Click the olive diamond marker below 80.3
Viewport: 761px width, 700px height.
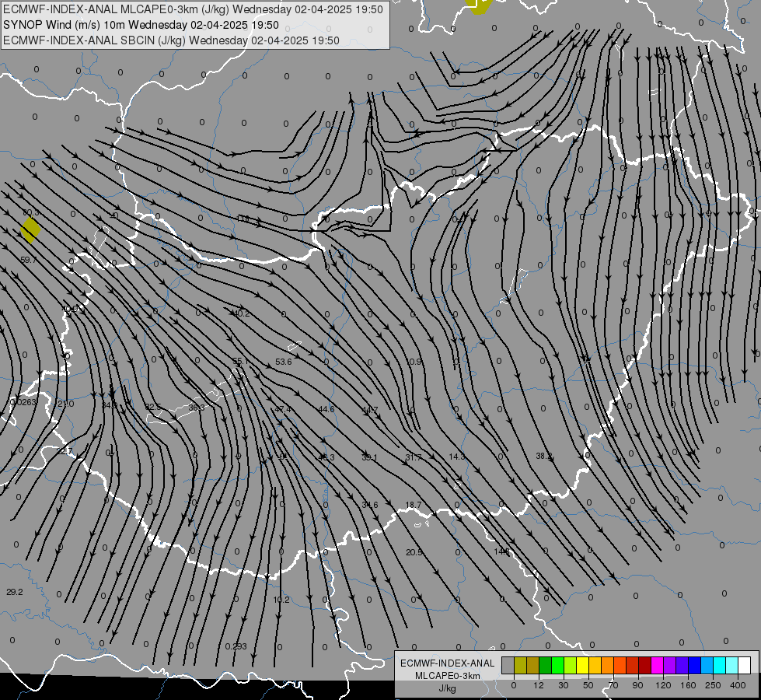point(30,229)
